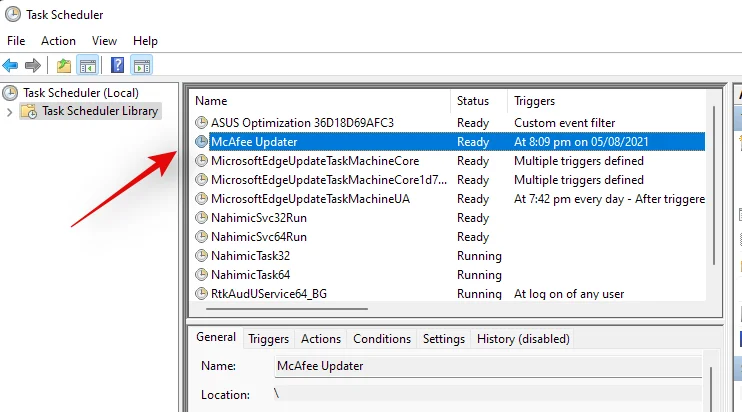Click the task list horizontal scrollbar
Image resolution: width=742 pixels, height=412 pixels.
coord(287,309)
